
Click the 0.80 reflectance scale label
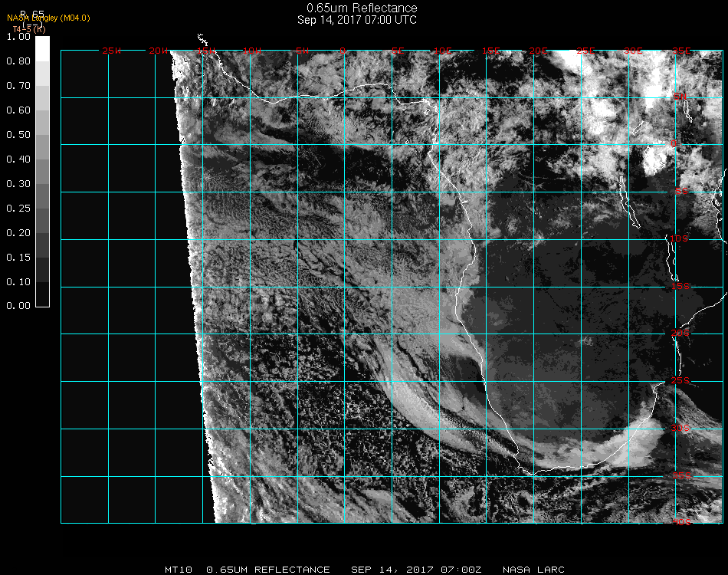(18, 61)
